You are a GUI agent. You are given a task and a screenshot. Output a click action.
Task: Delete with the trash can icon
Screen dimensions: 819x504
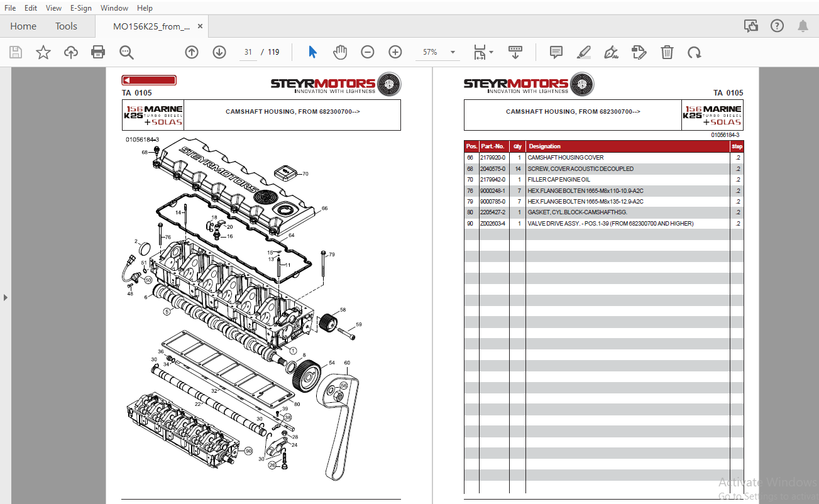(667, 52)
